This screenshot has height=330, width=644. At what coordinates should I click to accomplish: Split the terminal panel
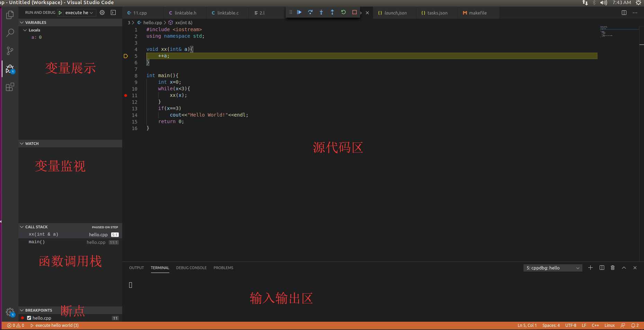coord(602,268)
